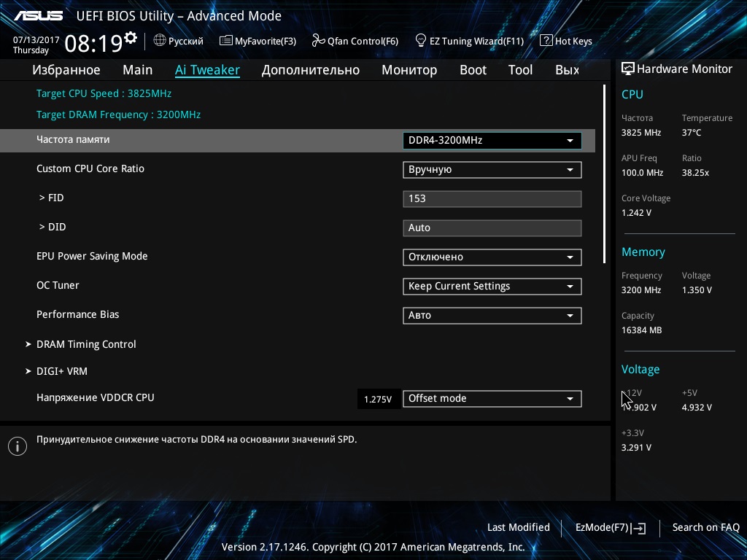The height and width of the screenshot is (560, 747).
Task: Open the Частота памяти DDR4-3200MHz dropdown
Action: click(x=492, y=141)
